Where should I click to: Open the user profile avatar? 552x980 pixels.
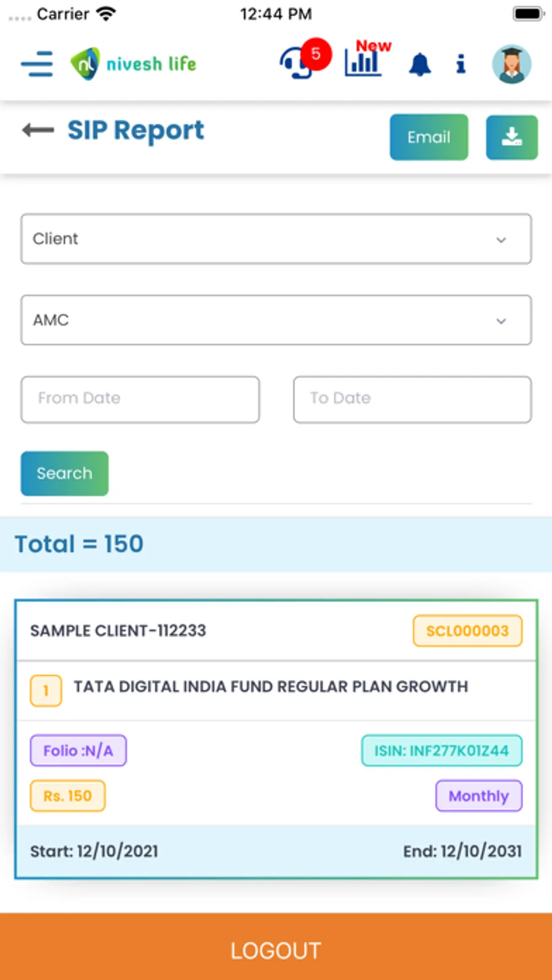point(512,64)
